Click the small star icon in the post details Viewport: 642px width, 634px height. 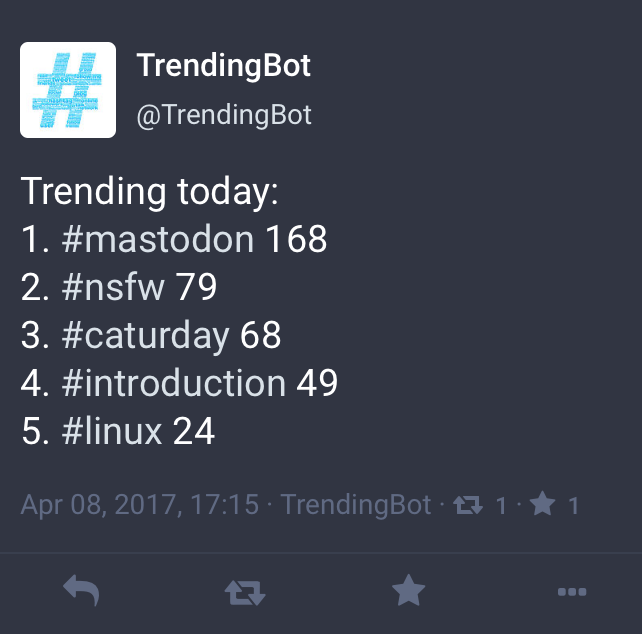[x=542, y=506]
